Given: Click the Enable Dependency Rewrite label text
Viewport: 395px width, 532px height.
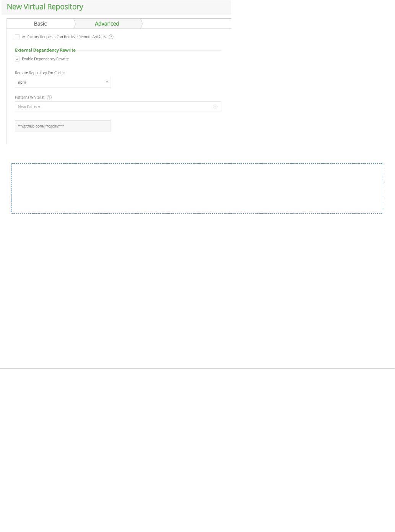Looking at the screenshot, I should coord(45,59).
